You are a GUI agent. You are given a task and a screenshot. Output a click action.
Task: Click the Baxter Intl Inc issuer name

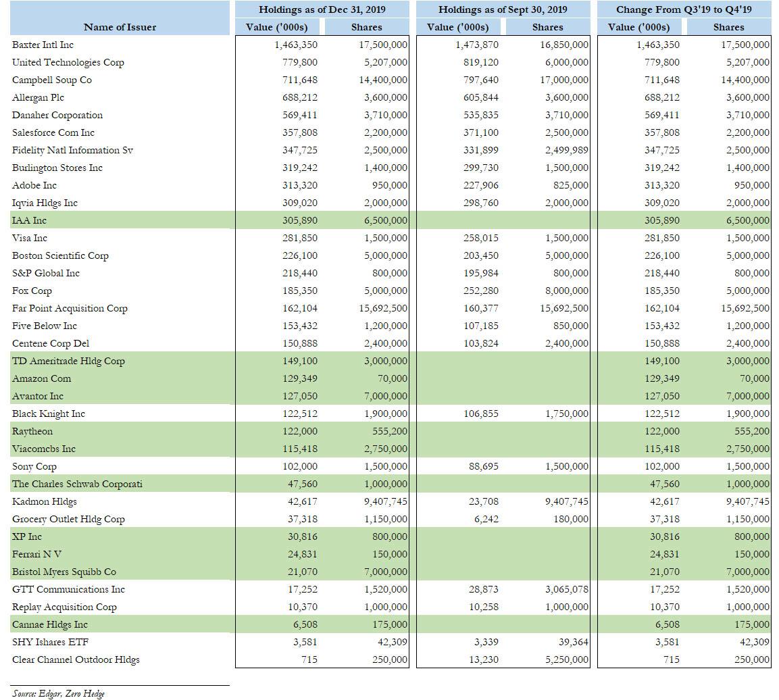pyautogui.click(x=43, y=45)
